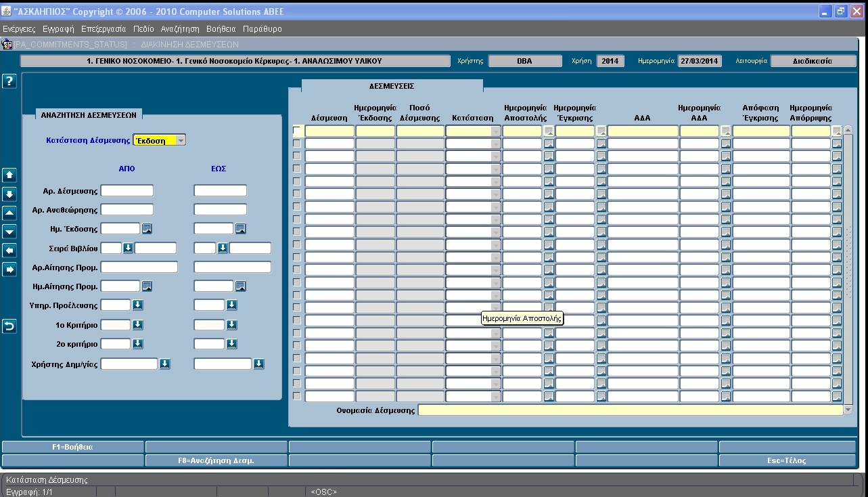Tick the last row checkbox in ΔΕΣΜΕΥΣΕΙΣ grid

[296, 396]
